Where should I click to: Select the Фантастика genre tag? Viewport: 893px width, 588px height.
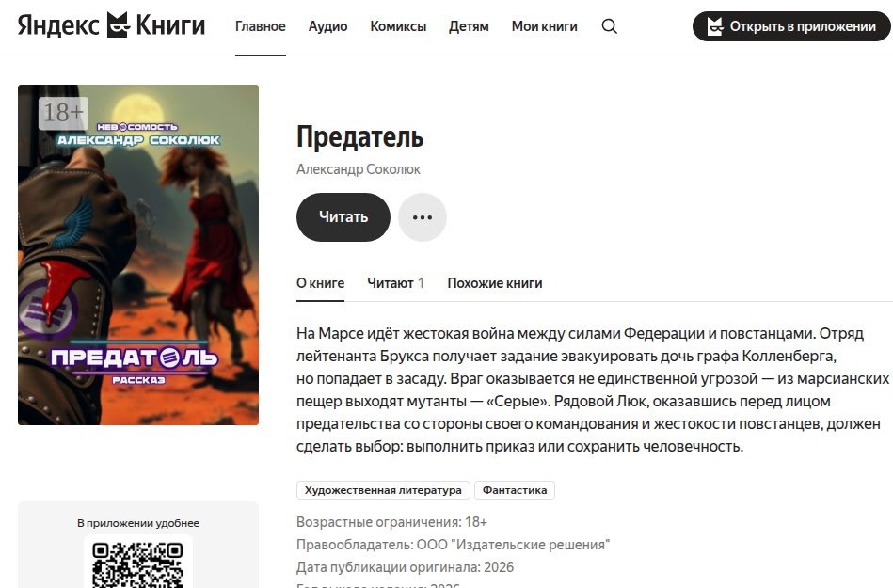(515, 490)
